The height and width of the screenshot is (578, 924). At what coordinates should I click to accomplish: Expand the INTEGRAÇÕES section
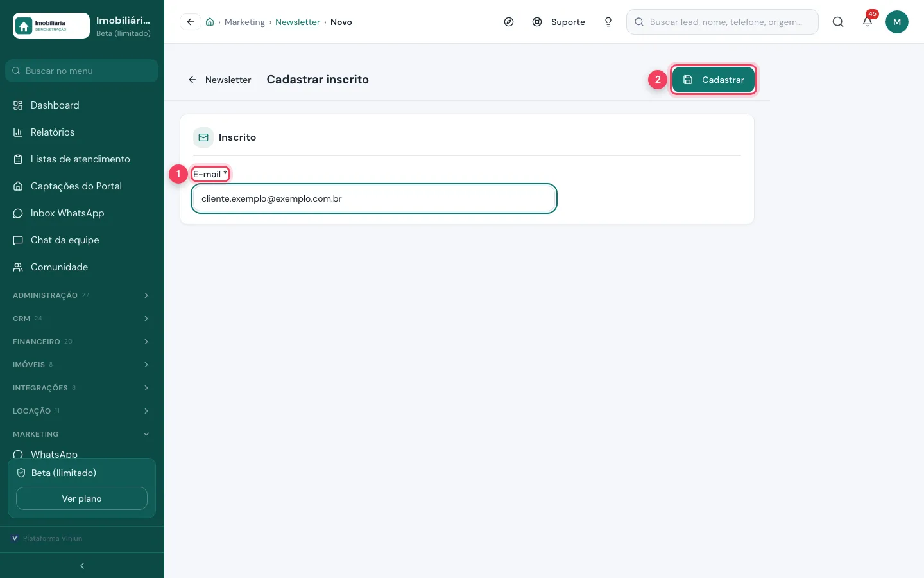tap(81, 388)
